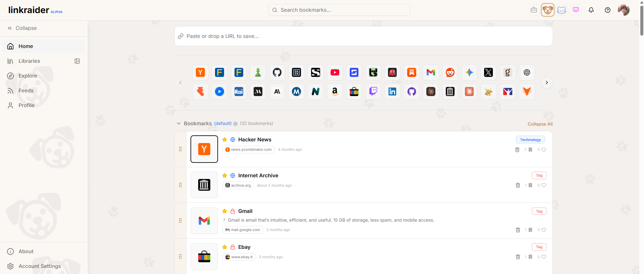Open the red Pac-Man ghost shortcut icon
This screenshot has height=274, width=644.
pos(392,73)
